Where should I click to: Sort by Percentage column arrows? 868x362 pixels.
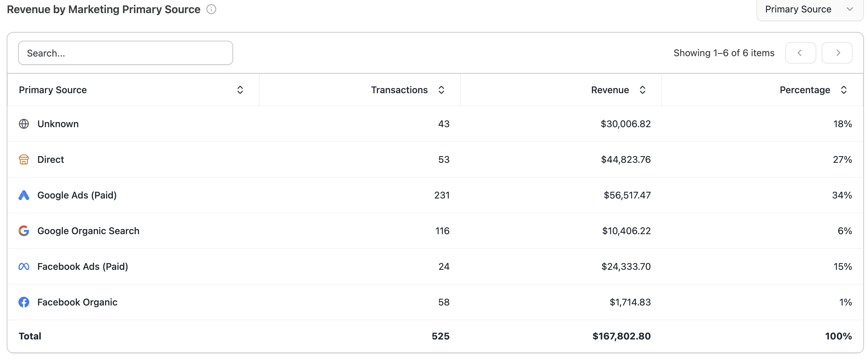[843, 90]
